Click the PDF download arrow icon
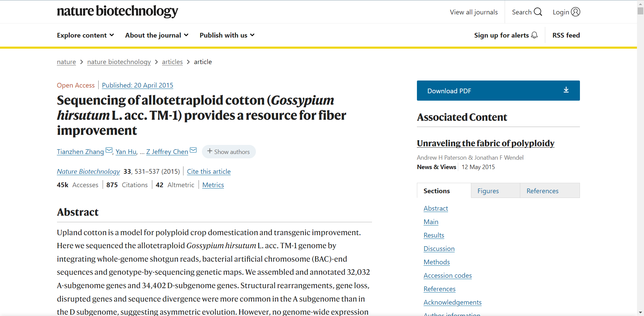The width and height of the screenshot is (644, 316). [x=566, y=90]
